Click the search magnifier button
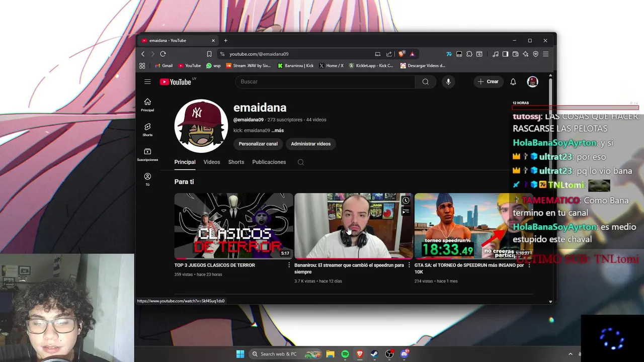This screenshot has width=644, height=362. coord(426,81)
